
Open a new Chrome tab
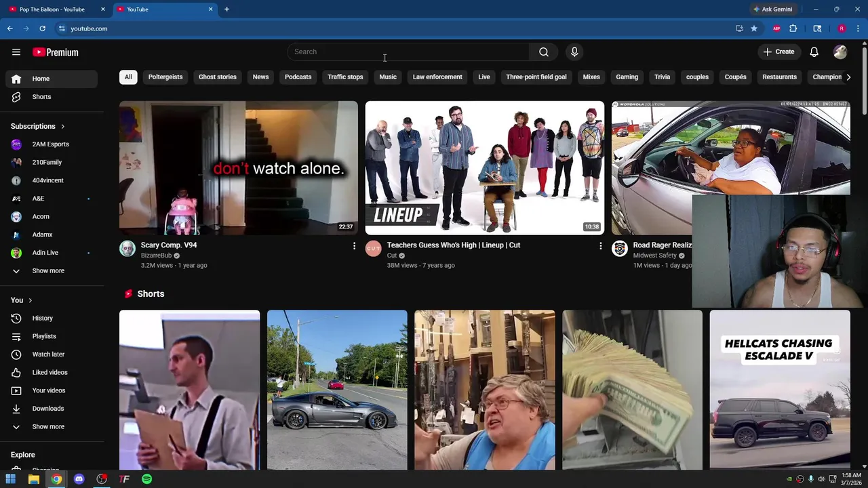(x=227, y=9)
